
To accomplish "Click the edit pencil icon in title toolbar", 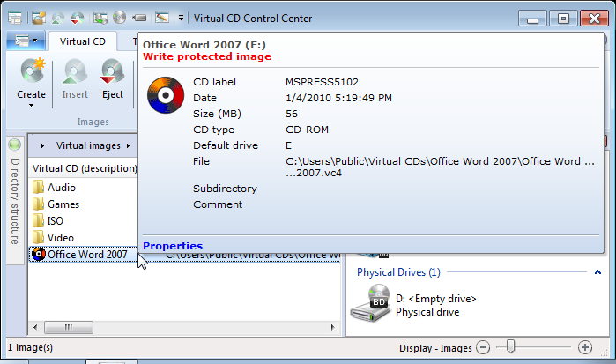I will tap(160, 17).
